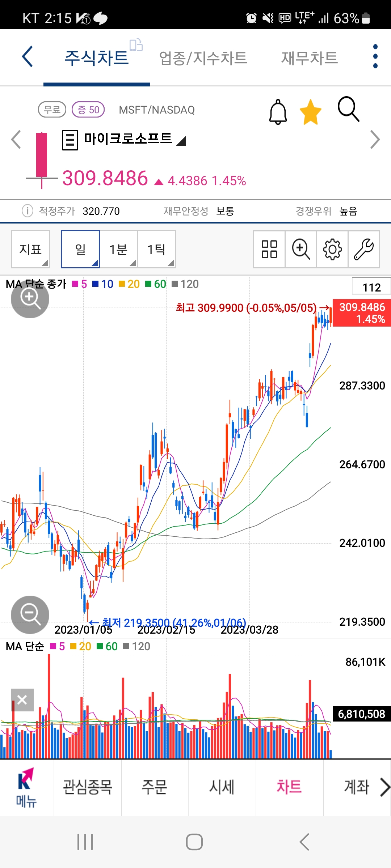The height and width of the screenshot is (868, 391).
Task: Go to next stock with right chevron
Action: point(375,140)
